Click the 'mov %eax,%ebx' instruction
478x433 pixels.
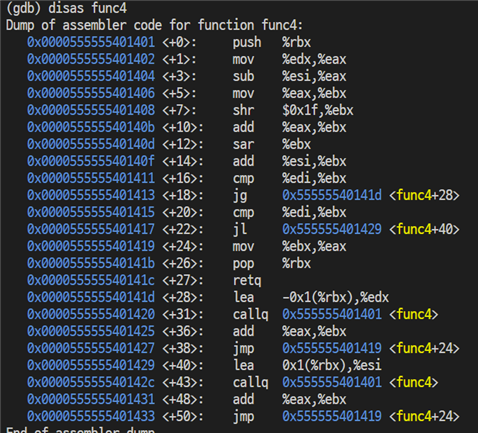289,93
